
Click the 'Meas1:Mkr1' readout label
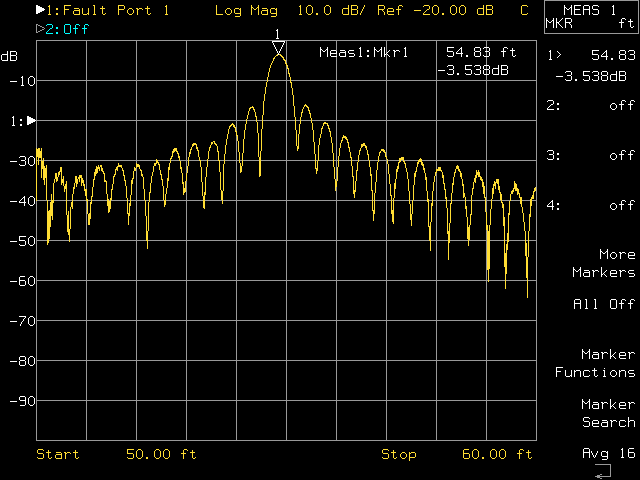363,53
